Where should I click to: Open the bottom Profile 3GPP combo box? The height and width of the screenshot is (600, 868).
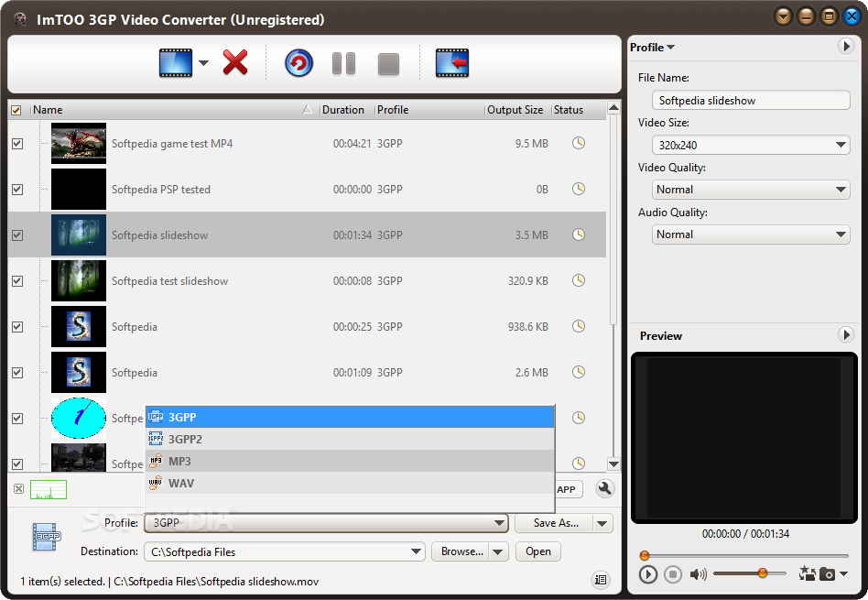tap(326, 523)
